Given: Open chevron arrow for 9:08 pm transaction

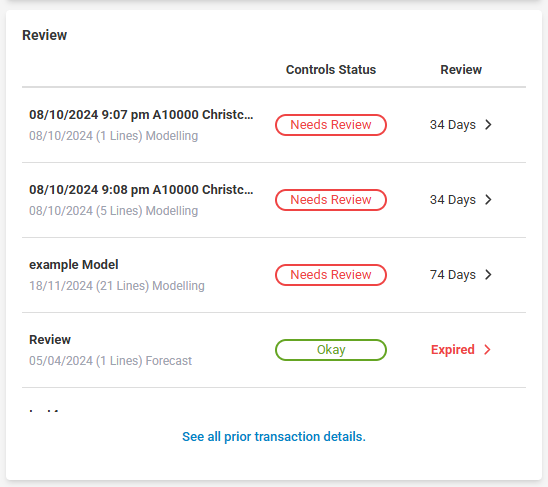Looking at the screenshot, I should (x=488, y=200).
